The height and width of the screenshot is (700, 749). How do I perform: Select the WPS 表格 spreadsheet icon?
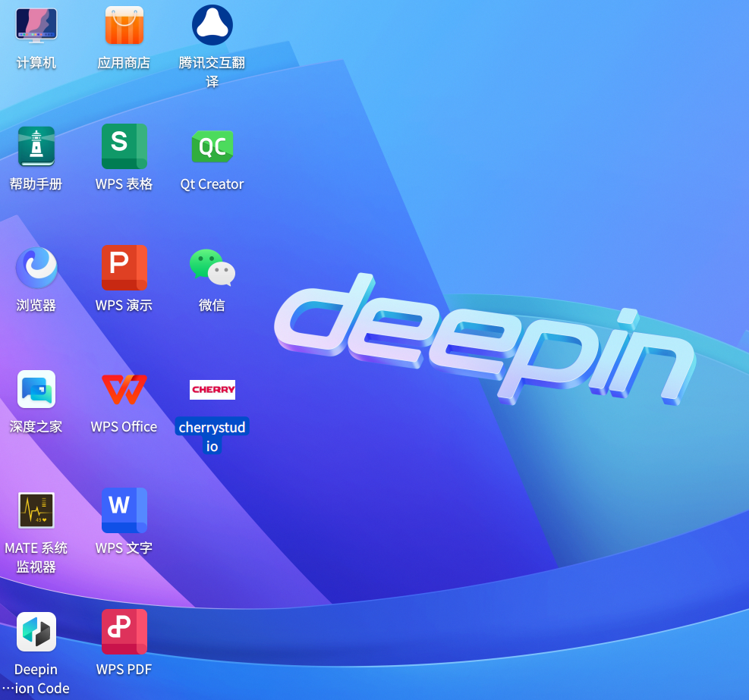(124, 146)
